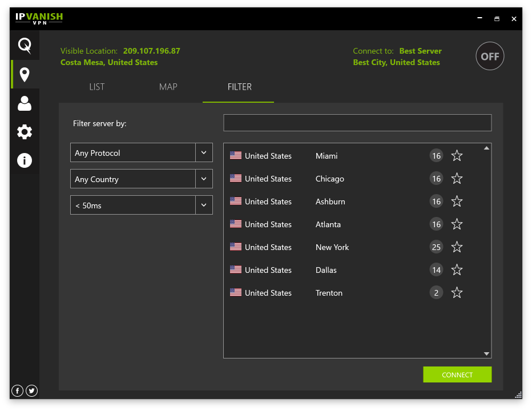Select the Dallas server row
Screen dimensions: 532x411
point(353,270)
